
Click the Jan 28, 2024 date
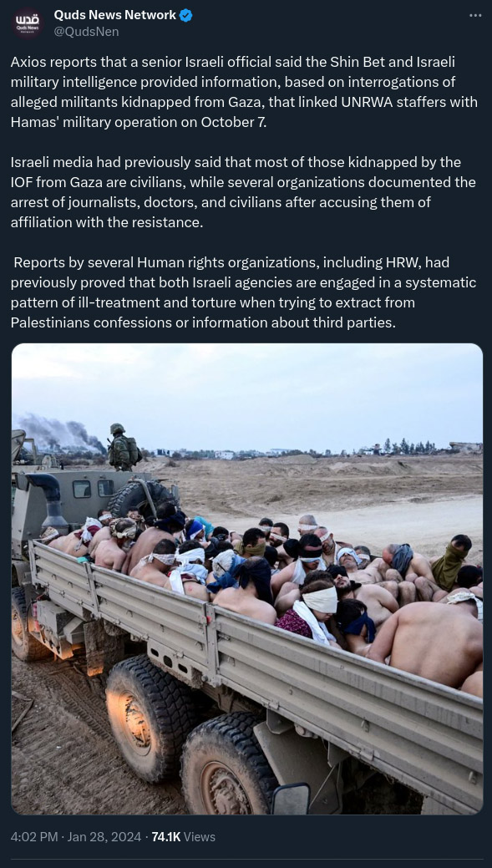104,837
